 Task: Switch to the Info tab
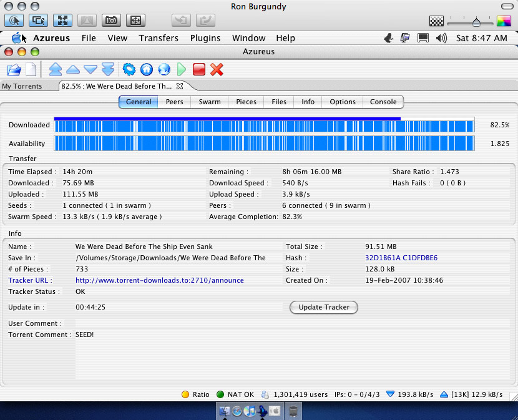click(x=308, y=102)
